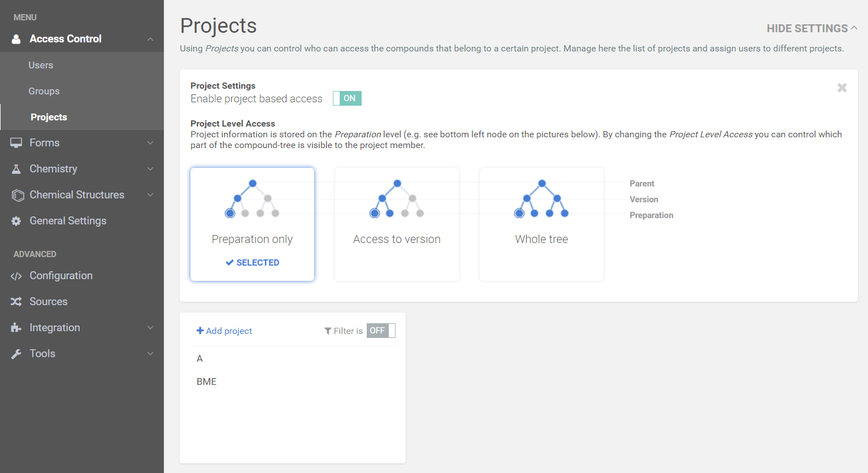868x473 pixels.
Task: Click the Access Control user icon
Action: tap(16, 39)
